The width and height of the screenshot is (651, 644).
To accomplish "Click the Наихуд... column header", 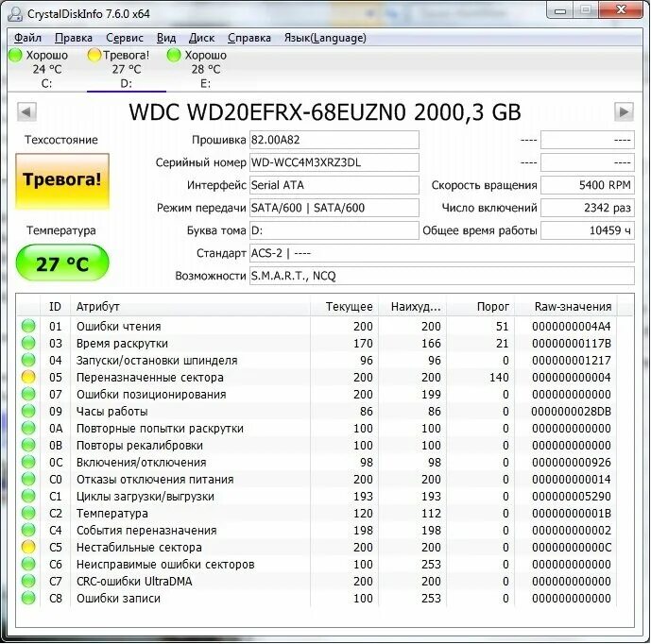I will pos(412,307).
